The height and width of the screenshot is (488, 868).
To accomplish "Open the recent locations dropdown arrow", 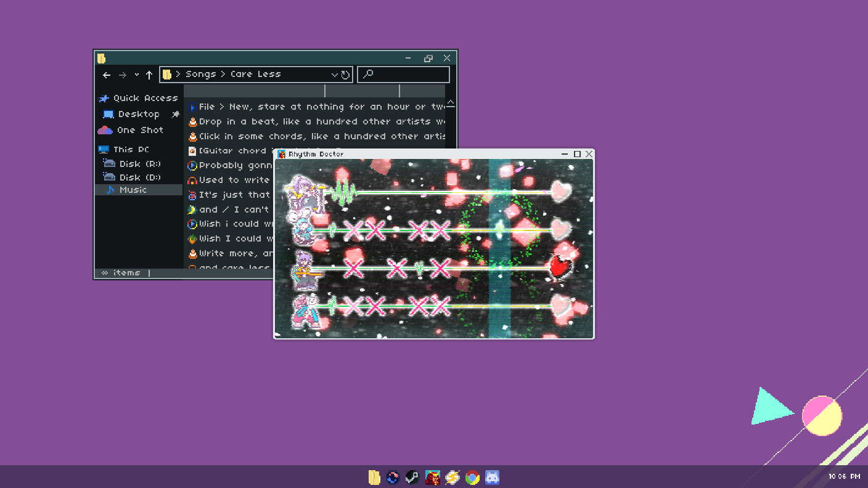I will click(136, 75).
